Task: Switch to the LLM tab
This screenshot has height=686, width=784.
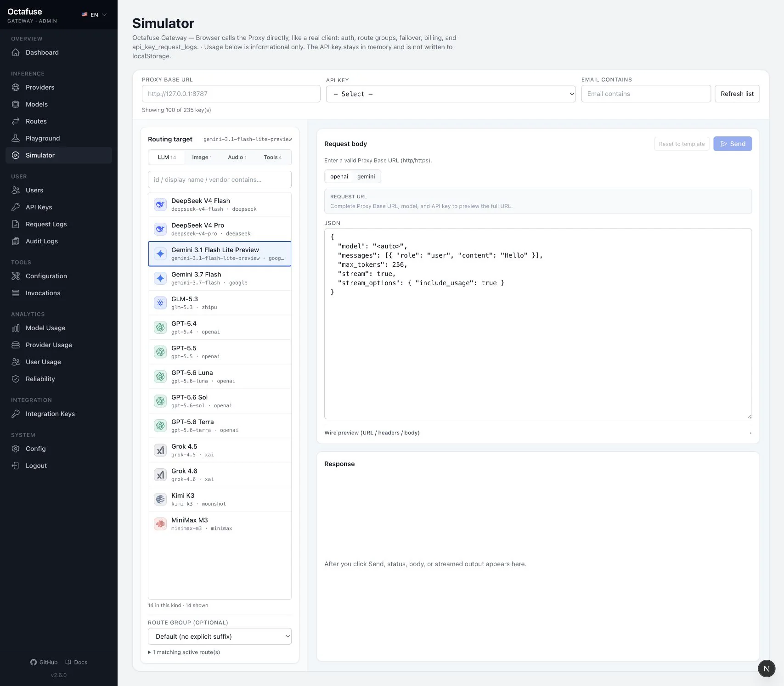Action: click(x=167, y=157)
